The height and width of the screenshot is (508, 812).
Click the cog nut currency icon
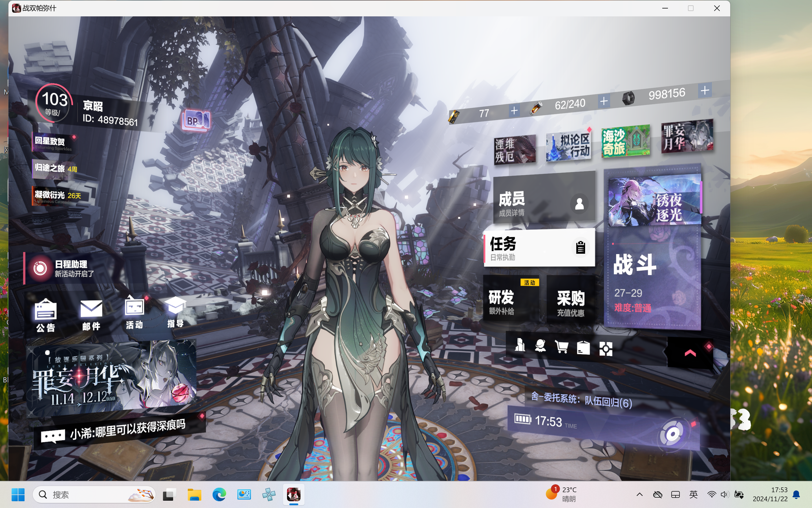628,98
